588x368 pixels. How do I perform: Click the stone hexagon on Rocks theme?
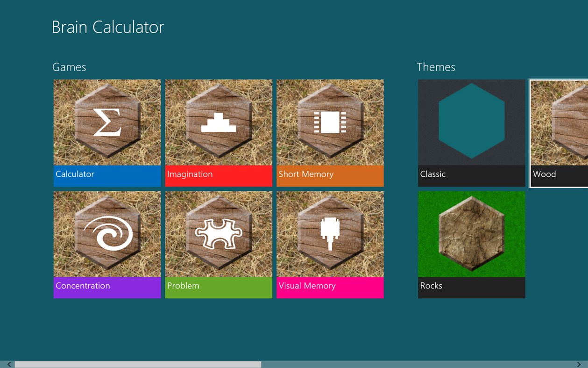click(x=471, y=232)
